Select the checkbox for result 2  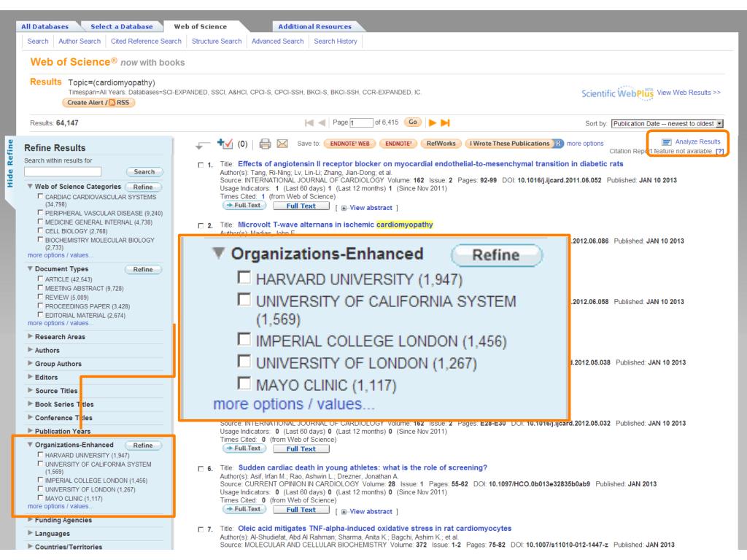coord(201,225)
